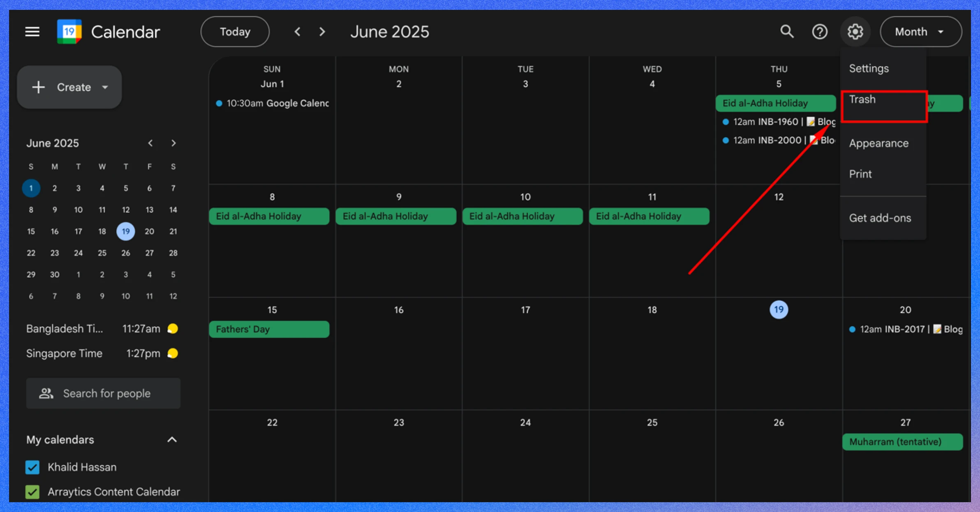Click June 2025 mini calendar title
This screenshot has width=980, height=512.
[53, 143]
